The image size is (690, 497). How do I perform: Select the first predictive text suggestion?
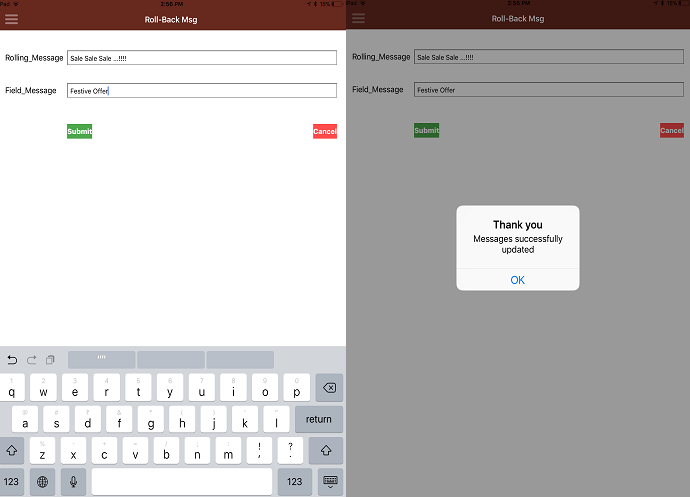point(101,359)
